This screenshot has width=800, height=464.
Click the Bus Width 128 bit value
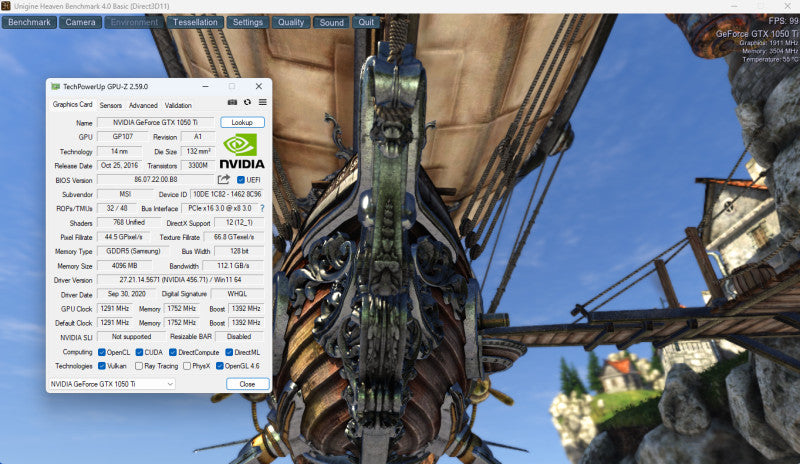click(x=239, y=251)
